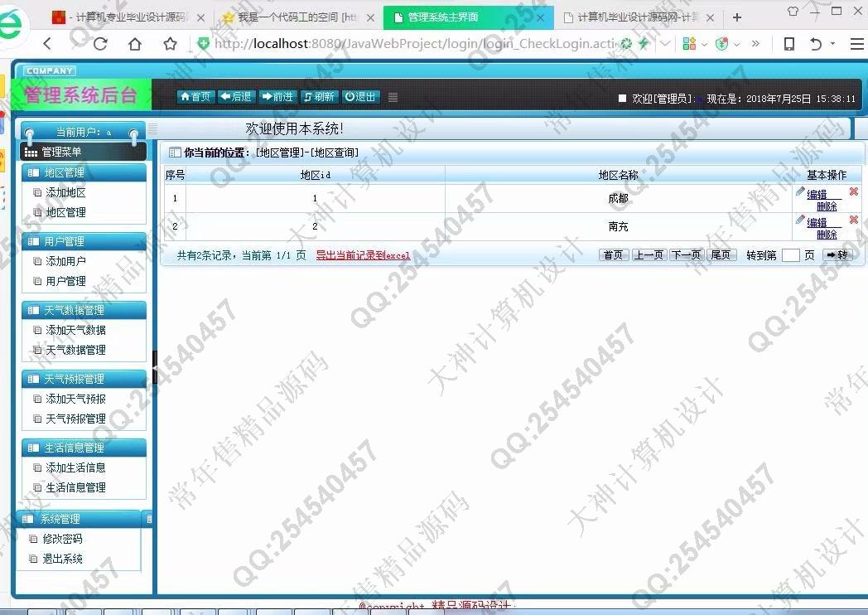Bookmark page with star icon

(170, 44)
